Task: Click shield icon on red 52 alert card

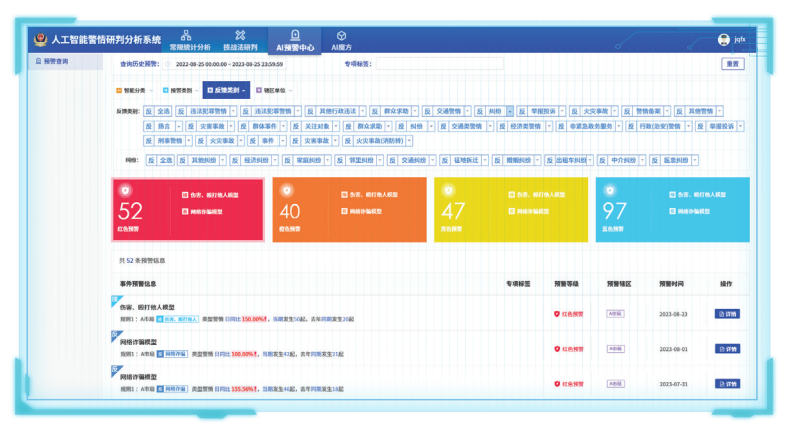Action: click(x=125, y=189)
